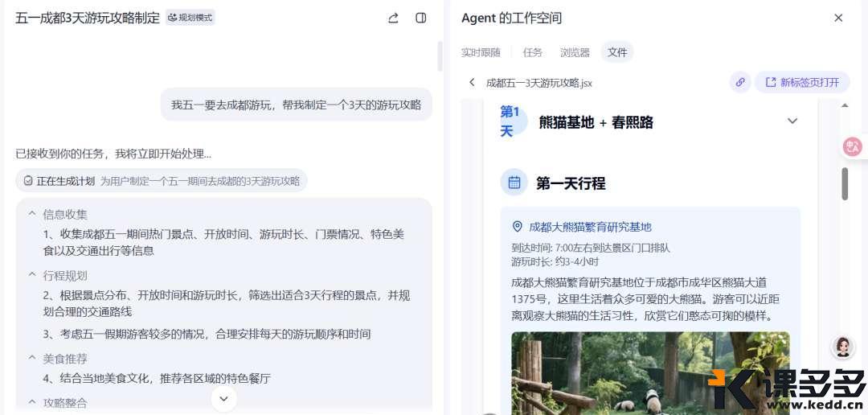The height and width of the screenshot is (415, 868).
Task: Close the Agent workspace panel
Action: coord(838,18)
